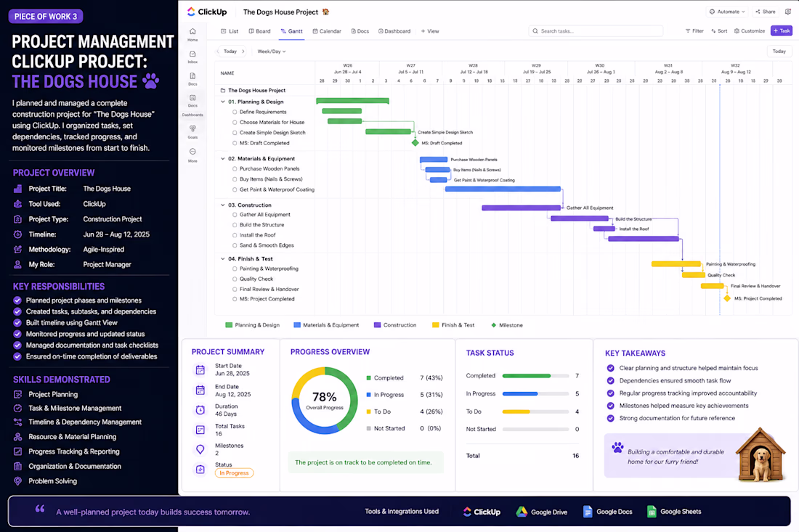Viewport: 799px width, 532px height.
Task: Click the folder icon beside The Dogs House Project
Action: pos(223,91)
